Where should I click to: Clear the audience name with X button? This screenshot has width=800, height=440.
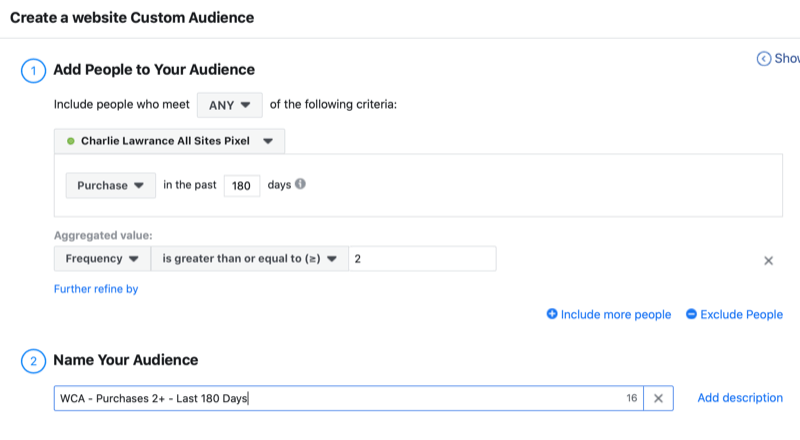click(x=658, y=398)
